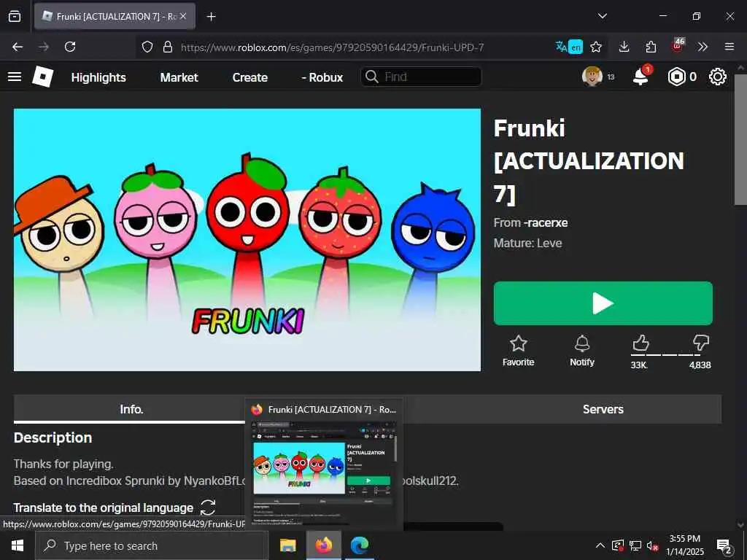The height and width of the screenshot is (560, 747).
Task: Expand the list all tabs chevron
Action: pyautogui.click(x=602, y=16)
